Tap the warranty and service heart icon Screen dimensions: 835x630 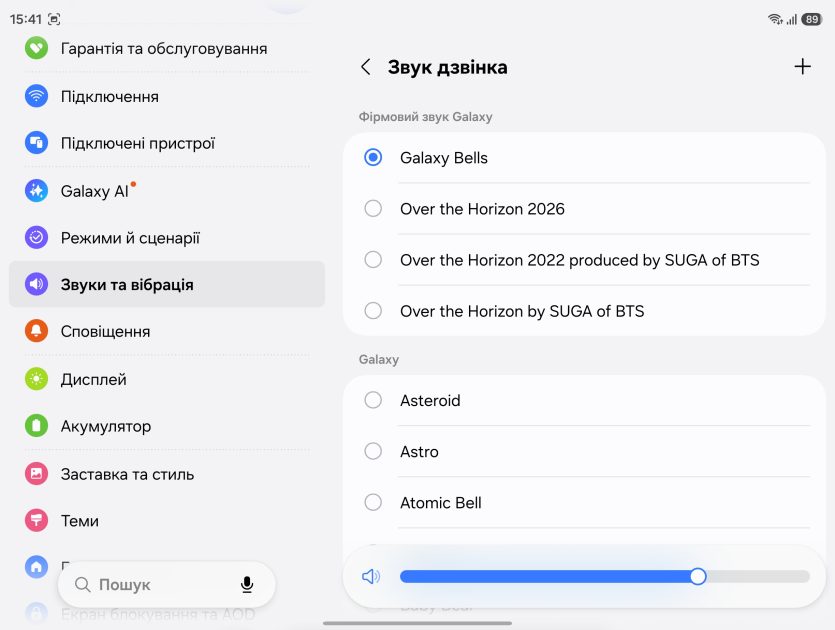(36, 48)
